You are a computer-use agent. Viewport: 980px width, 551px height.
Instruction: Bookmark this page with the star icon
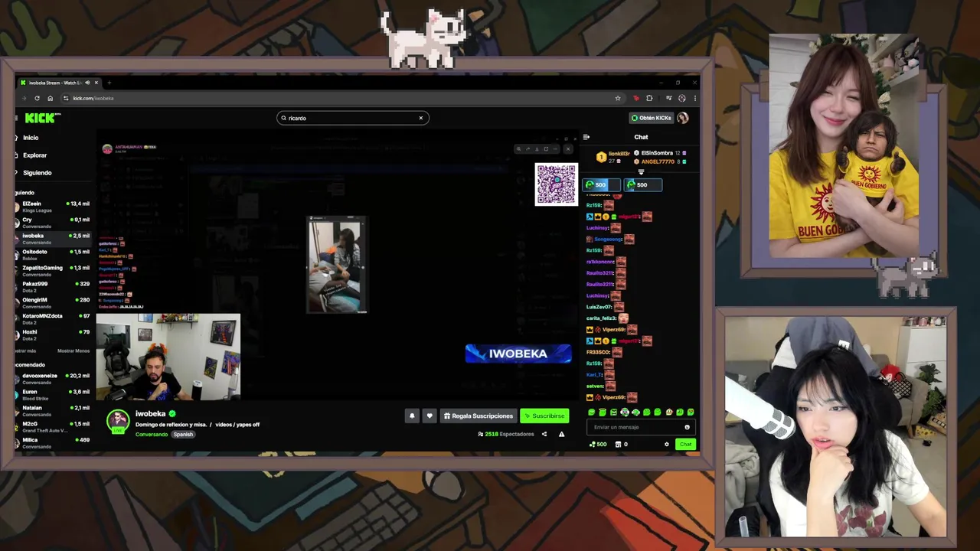click(x=618, y=98)
